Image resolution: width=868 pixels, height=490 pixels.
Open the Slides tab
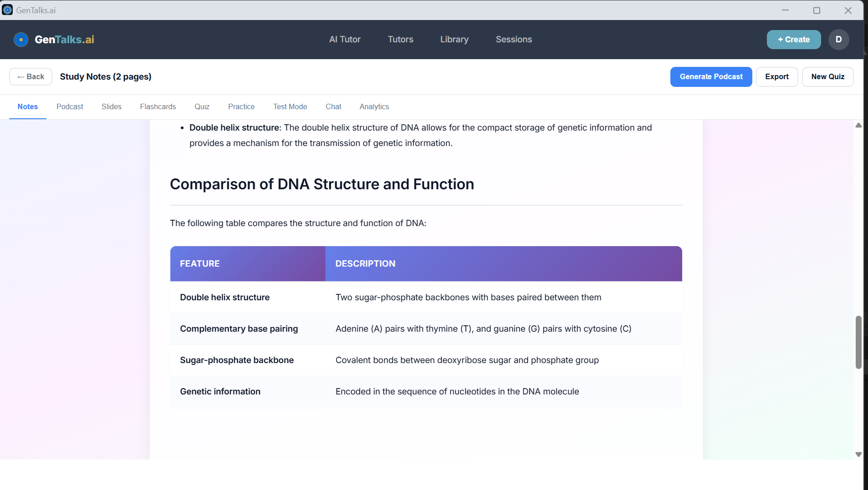click(x=112, y=106)
